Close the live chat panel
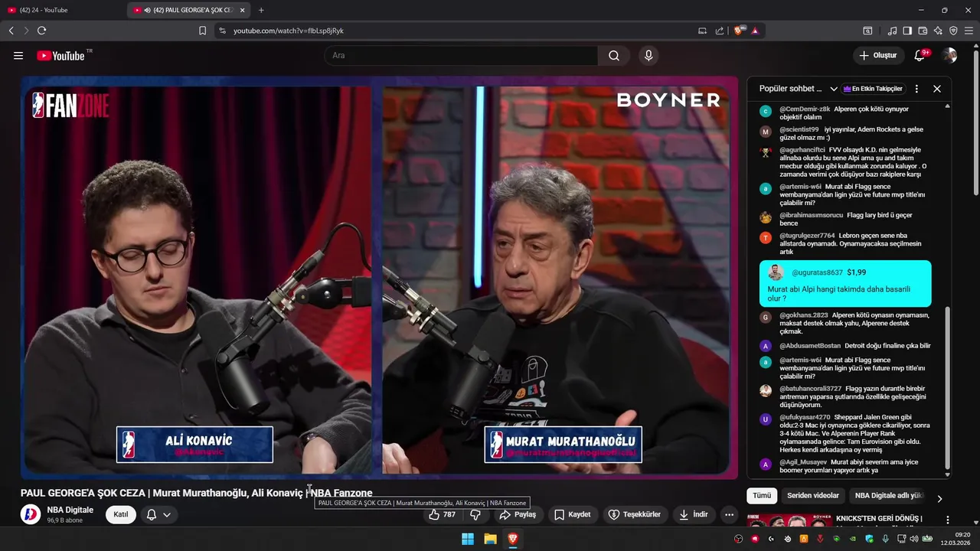This screenshot has height=551, width=980. (937, 89)
